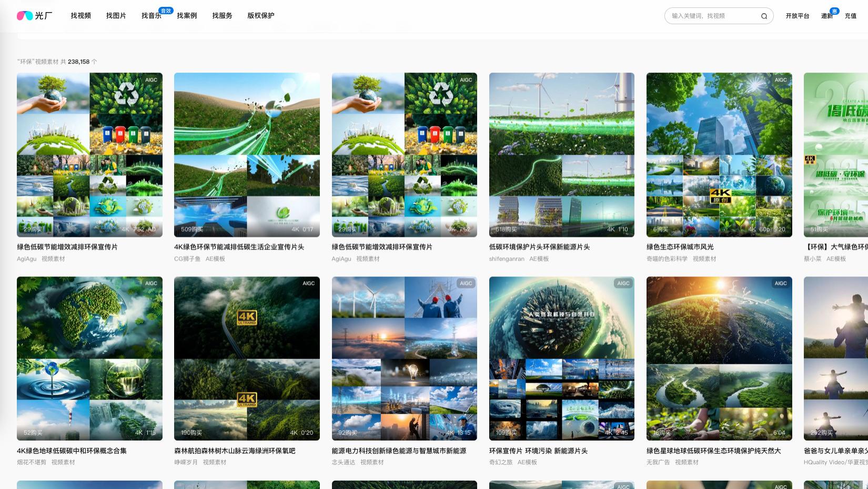The height and width of the screenshot is (489, 868).
Task: Click the AIGC badge on 环保宣传片 环境污染 card
Action: click(623, 283)
